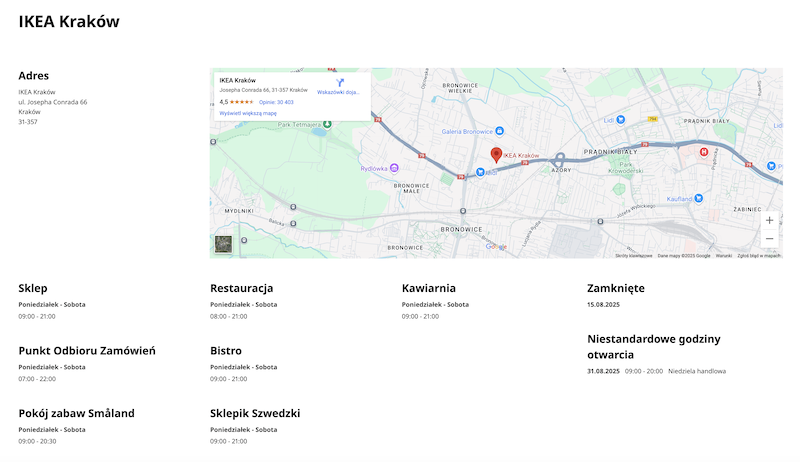Click the directions arrow icon on map card

(340, 83)
